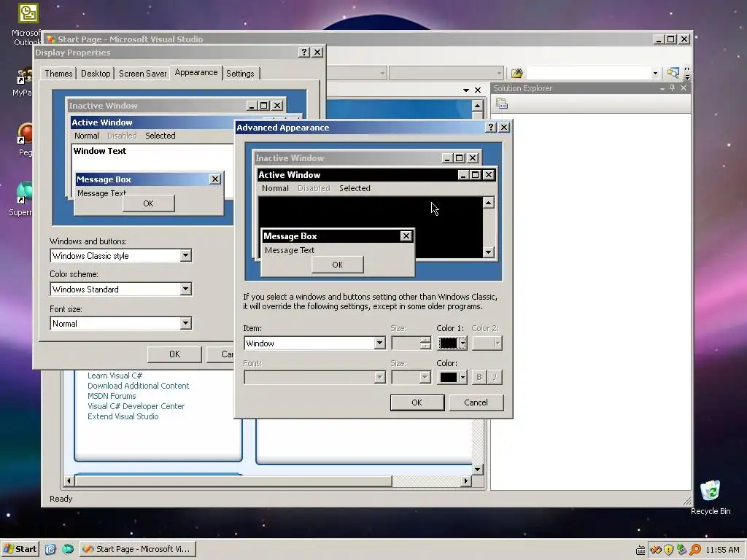
Task: Click the window search icon on Visual Studio toolbar
Action: click(673, 73)
